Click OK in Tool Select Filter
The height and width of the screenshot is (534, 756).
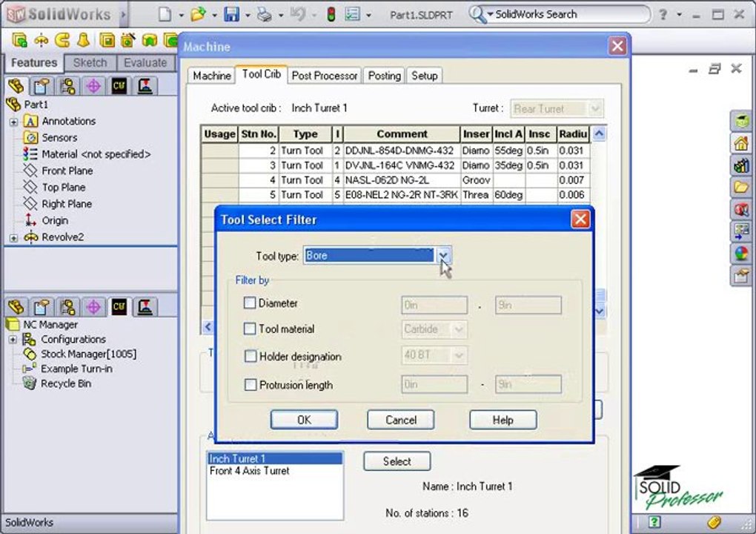304,420
